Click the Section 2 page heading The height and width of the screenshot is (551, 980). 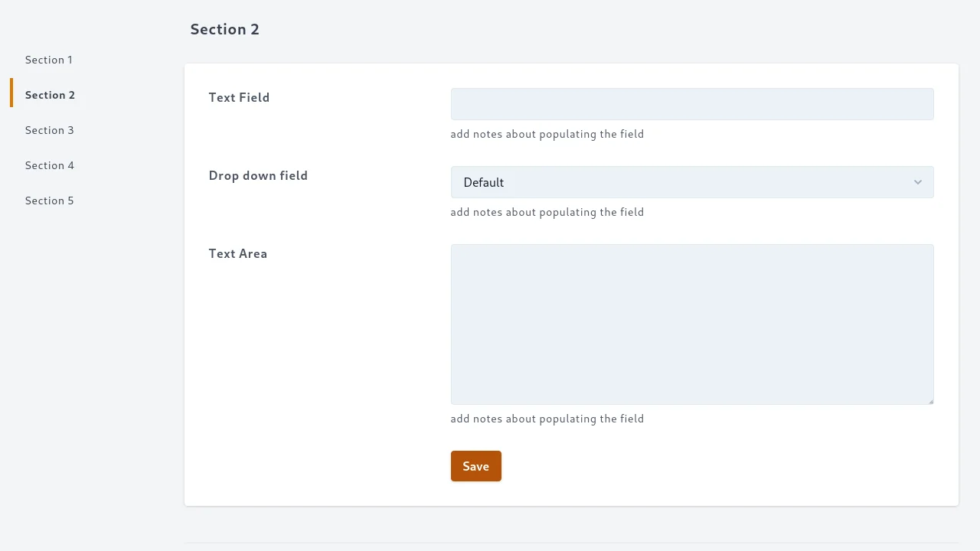click(224, 29)
